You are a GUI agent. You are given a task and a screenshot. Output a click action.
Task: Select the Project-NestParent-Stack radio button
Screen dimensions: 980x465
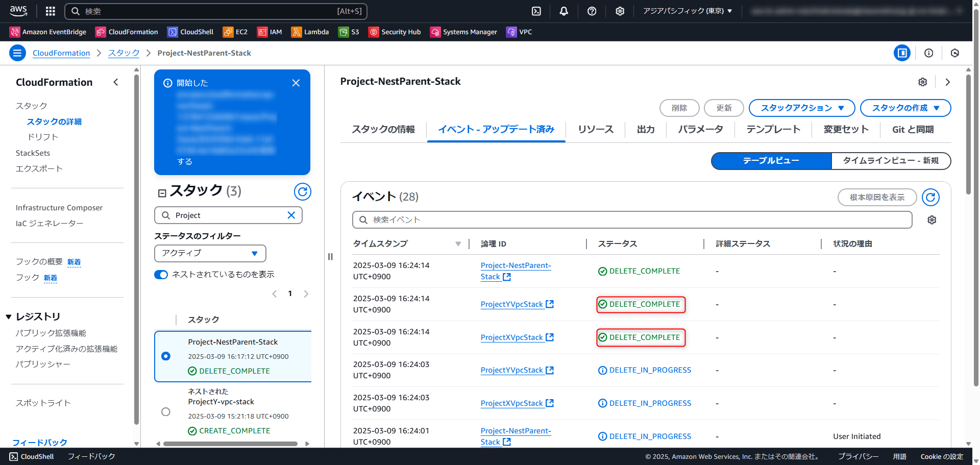166,356
